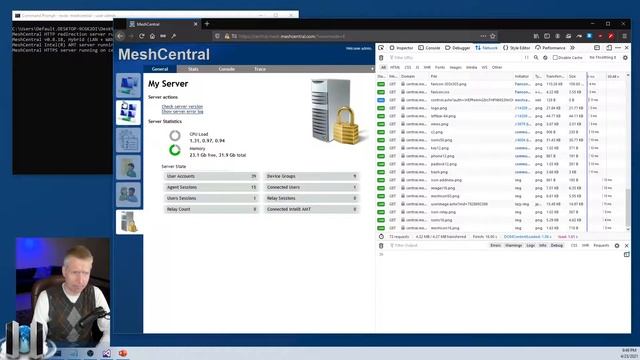Click the wrench icon in browser toolbar
Image resolution: width=640 pixels, height=360 pixels.
pyautogui.click(x=173, y=36)
